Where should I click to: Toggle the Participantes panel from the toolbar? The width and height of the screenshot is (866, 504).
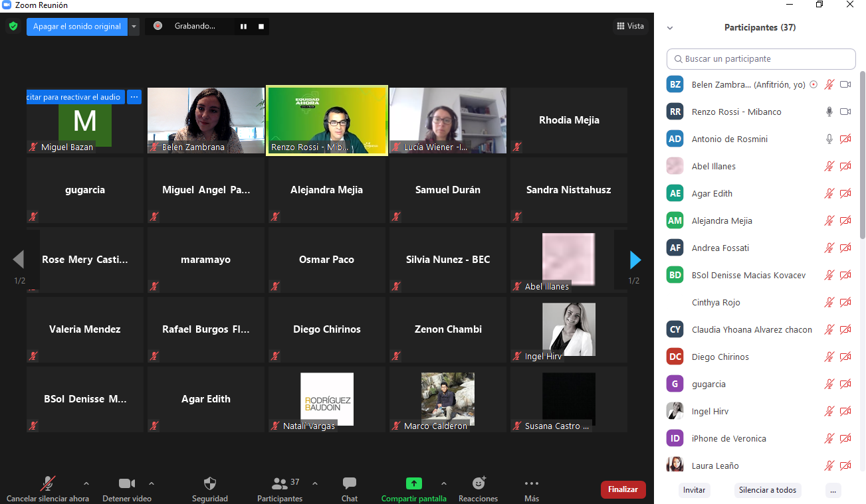280,489
